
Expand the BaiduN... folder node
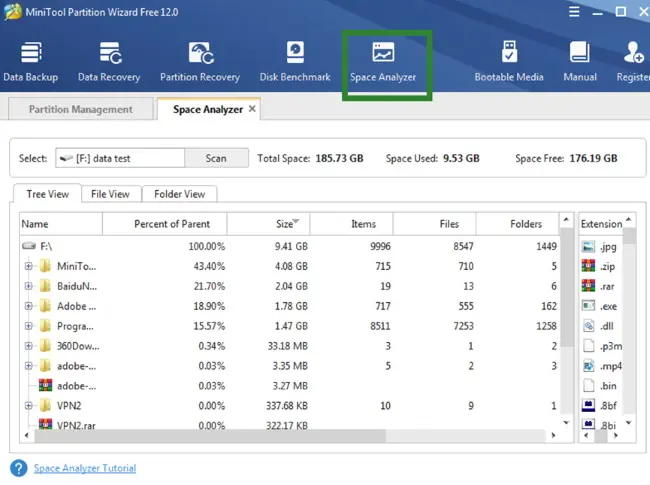[29, 286]
